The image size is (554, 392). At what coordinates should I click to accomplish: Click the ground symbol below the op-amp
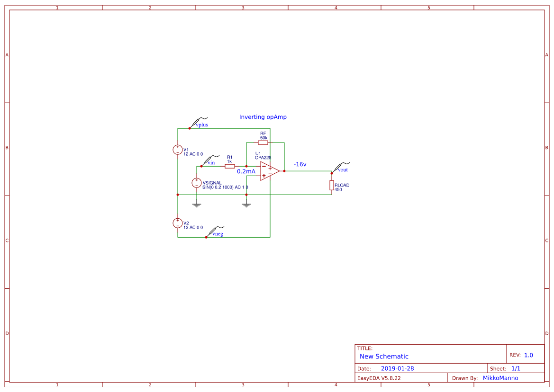pos(246,204)
